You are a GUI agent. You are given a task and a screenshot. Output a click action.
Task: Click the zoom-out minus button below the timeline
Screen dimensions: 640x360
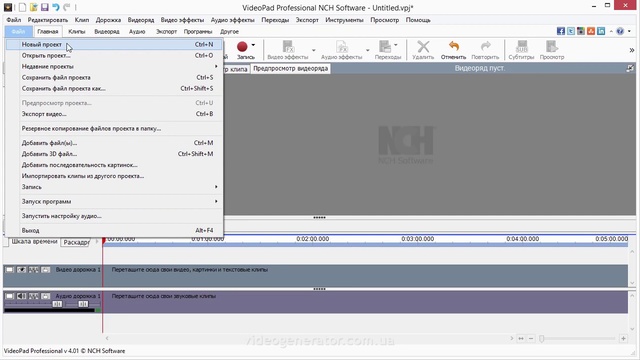[531, 338]
